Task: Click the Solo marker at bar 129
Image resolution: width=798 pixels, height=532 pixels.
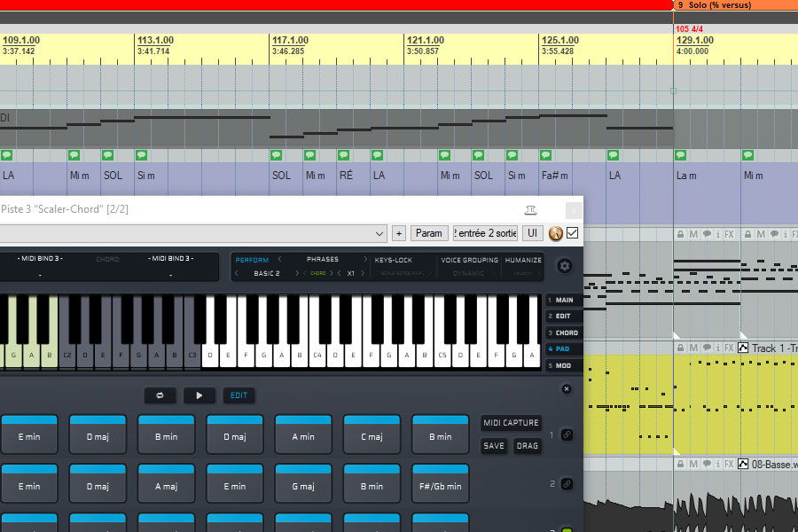Action: pyautogui.click(x=714, y=5)
